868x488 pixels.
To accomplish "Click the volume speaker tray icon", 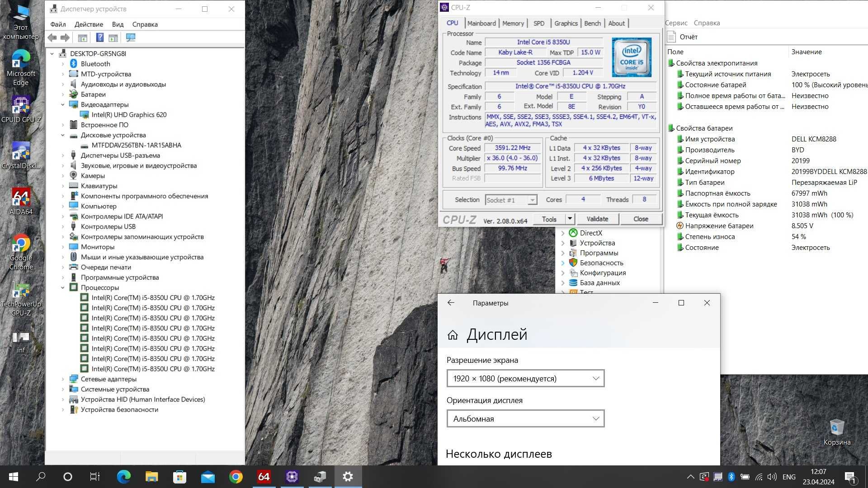I will [772, 477].
